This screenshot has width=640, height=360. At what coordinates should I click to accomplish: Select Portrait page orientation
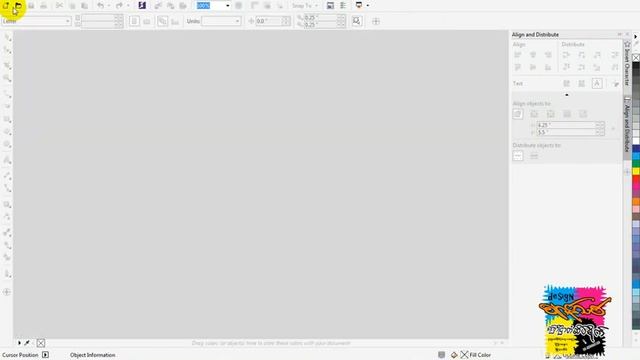pyautogui.click(x=134, y=21)
